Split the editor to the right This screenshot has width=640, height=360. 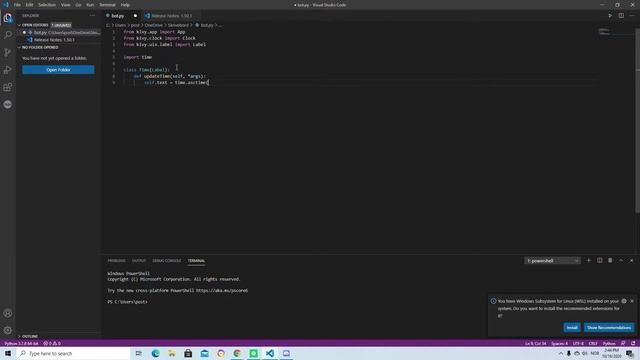point(621,16)
